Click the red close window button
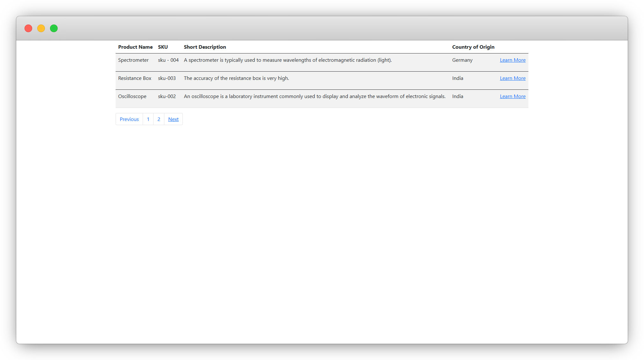Viewport: 644px width, 360px height. tap(28, 29)
